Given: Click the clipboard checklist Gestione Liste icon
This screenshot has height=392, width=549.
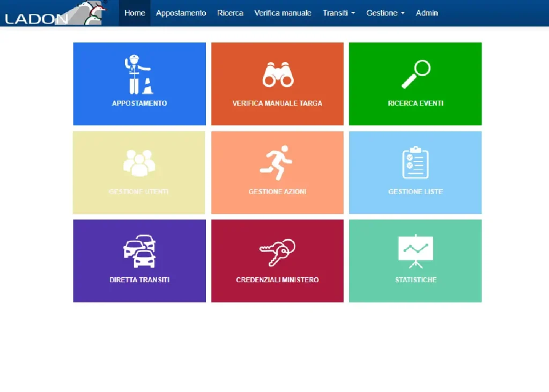Looking at the screenshot, I should pos(416,162).
